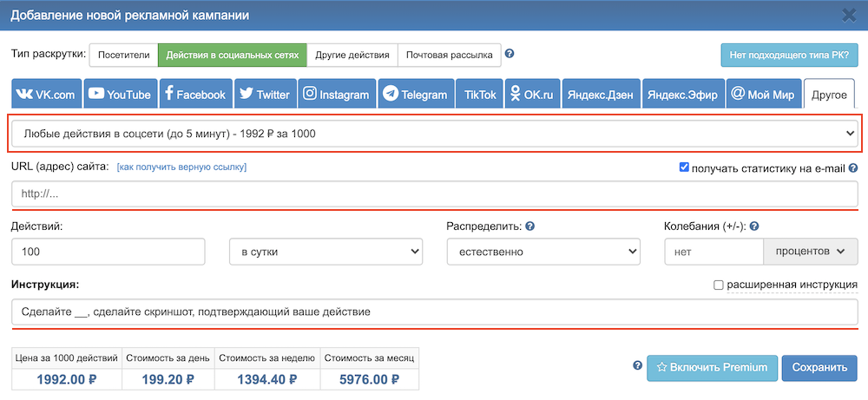Enable расширенная инструкция checkbox
This screenshot has width=868, height=400.
718,285
